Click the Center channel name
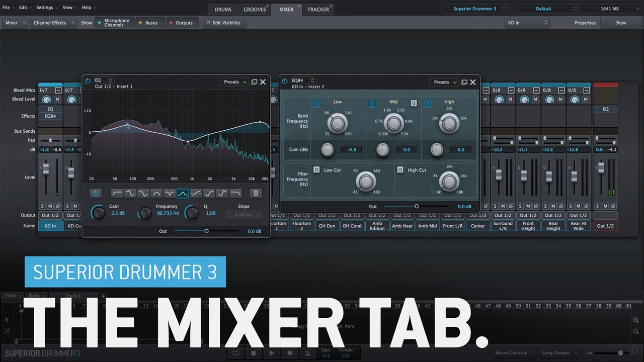This screenshot has width=644, height=362. point(477,226)
